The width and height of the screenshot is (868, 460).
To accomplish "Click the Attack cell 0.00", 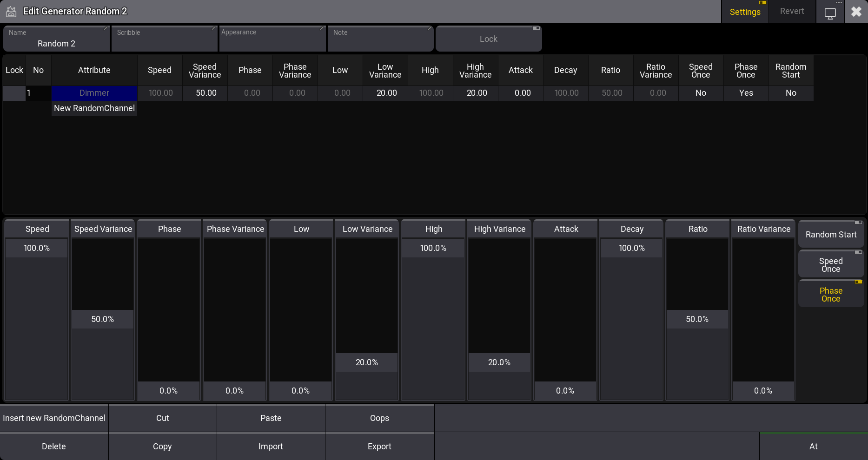I will click(x=521, y=93).
